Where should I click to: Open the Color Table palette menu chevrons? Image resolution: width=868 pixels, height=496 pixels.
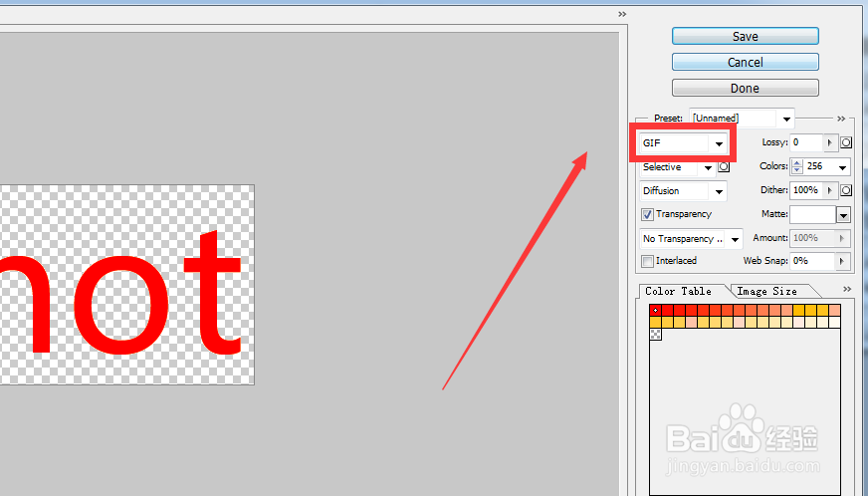[x=847, y=289]
